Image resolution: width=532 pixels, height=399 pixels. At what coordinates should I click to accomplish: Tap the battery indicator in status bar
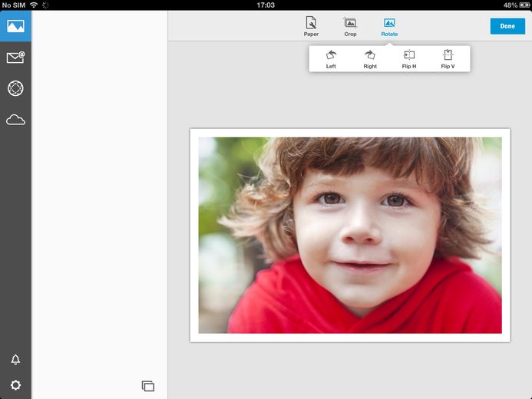524,5
